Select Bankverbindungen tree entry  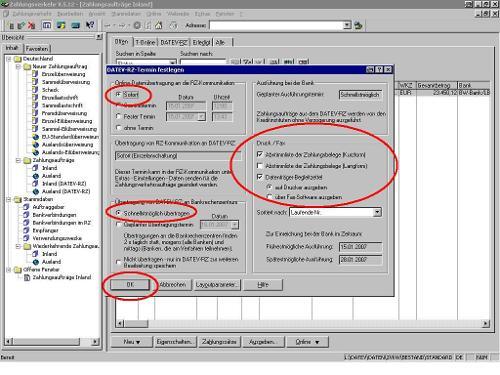click(54, 215)
